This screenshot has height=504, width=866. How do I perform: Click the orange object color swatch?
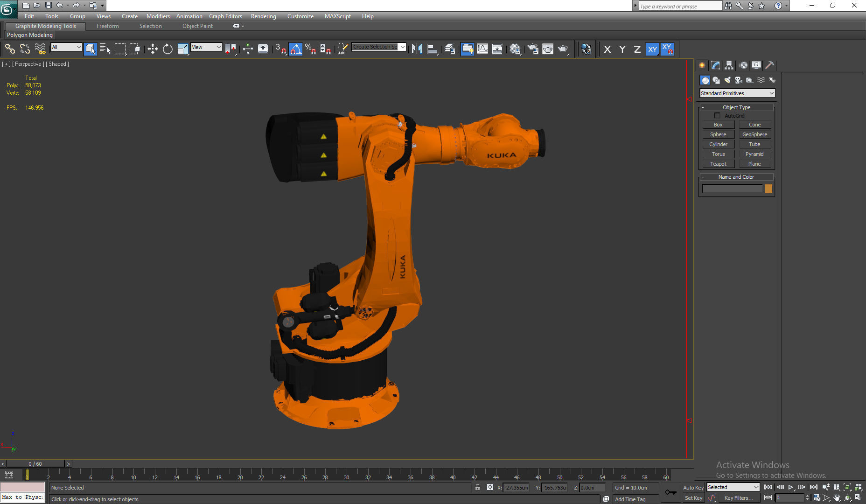(x=768, y=189)
